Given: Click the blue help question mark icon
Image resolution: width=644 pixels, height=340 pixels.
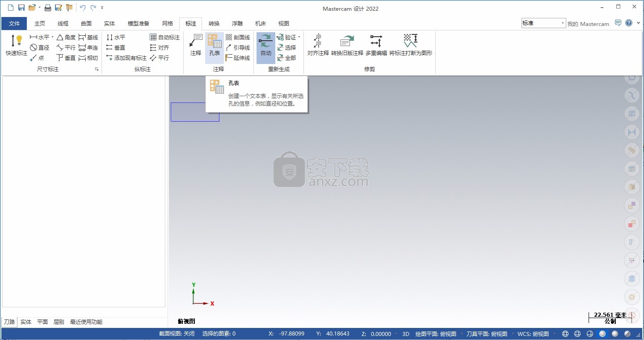Looking at the screenshot, I should (629, 23).
